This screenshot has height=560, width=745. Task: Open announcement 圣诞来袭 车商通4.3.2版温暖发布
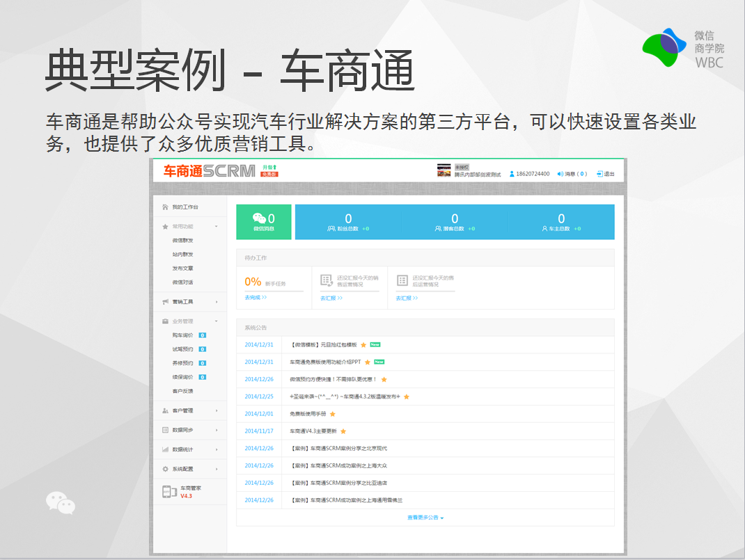pyautogui.click(x=345, y=397)
